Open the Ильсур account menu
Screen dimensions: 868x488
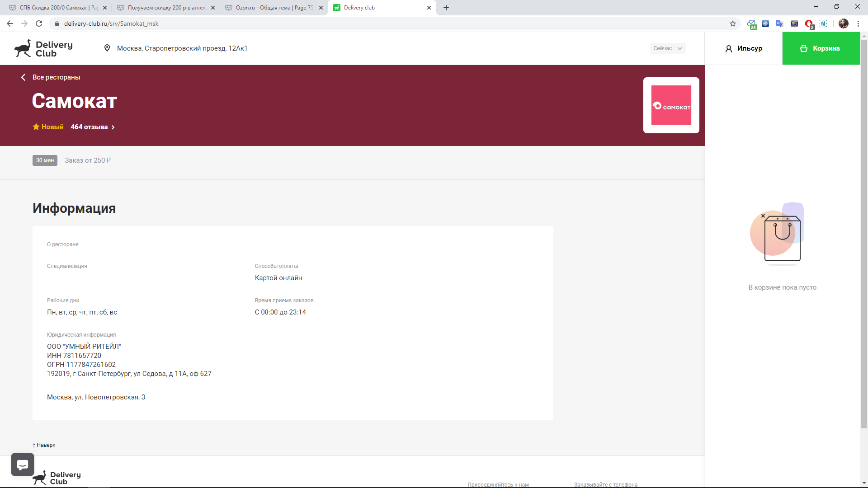744,48
